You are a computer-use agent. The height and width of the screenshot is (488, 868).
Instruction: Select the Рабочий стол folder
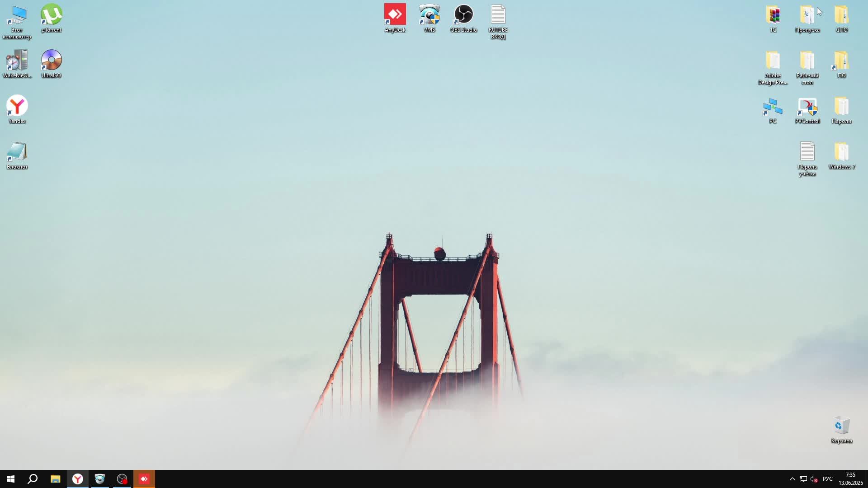[x=807, y=67]
